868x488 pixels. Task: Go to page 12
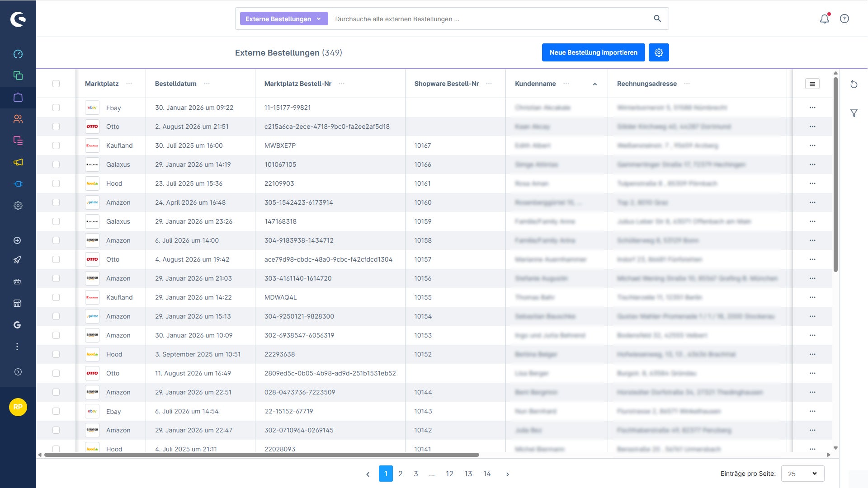pos(449,474)
